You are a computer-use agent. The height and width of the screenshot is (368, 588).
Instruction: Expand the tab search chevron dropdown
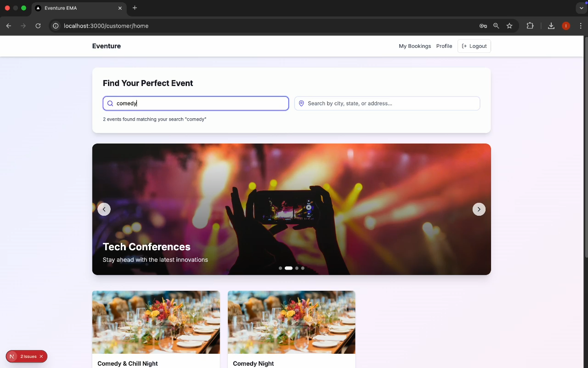[x=581, y=8]
